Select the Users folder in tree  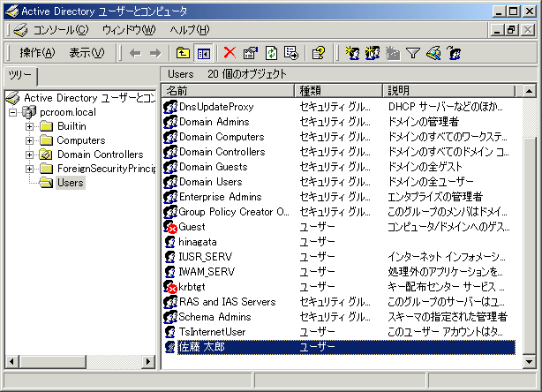coord(70,183)
